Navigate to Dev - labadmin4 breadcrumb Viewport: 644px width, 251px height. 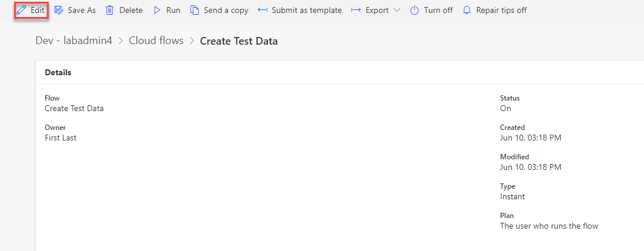point(73,41)
